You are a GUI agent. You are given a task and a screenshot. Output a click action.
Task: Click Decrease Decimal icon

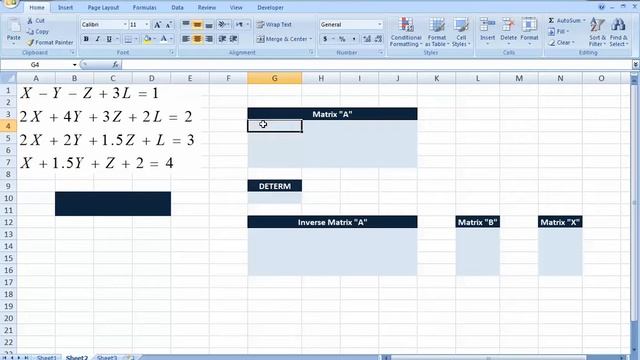(x=378, y=39)
